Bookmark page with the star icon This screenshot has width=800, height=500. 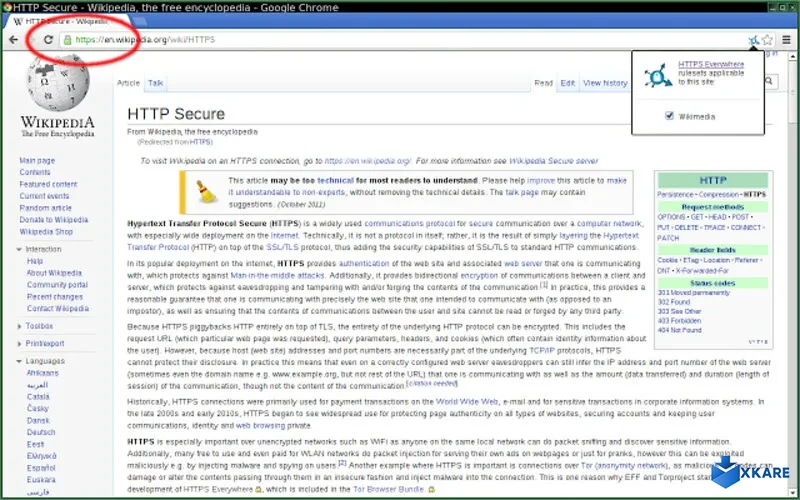[x=767, y=40]
